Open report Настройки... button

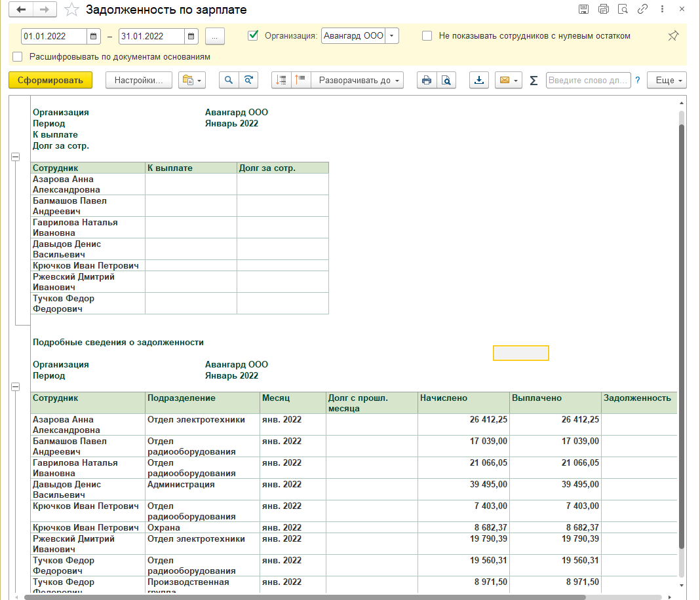(x=138, y=80)
